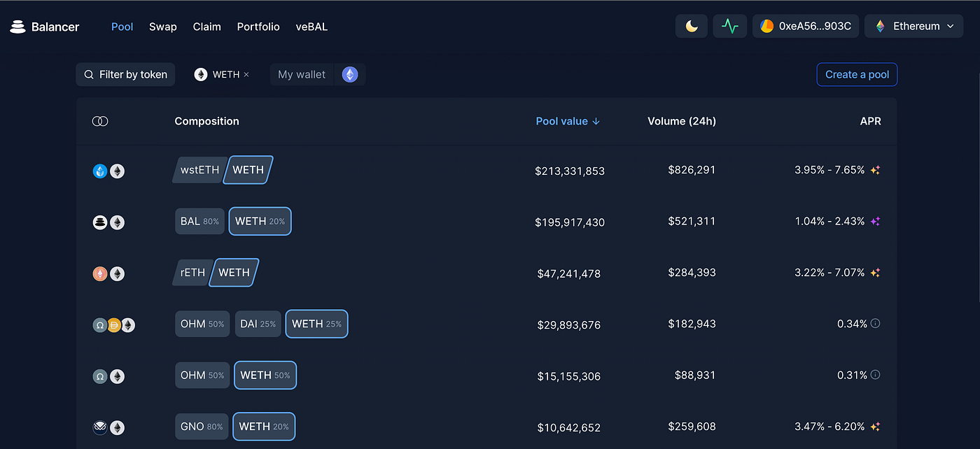The height and width of the screenshot is (449, 980).
Task: Click info icon beside 0.34% APR
Action: pos(875,324)
